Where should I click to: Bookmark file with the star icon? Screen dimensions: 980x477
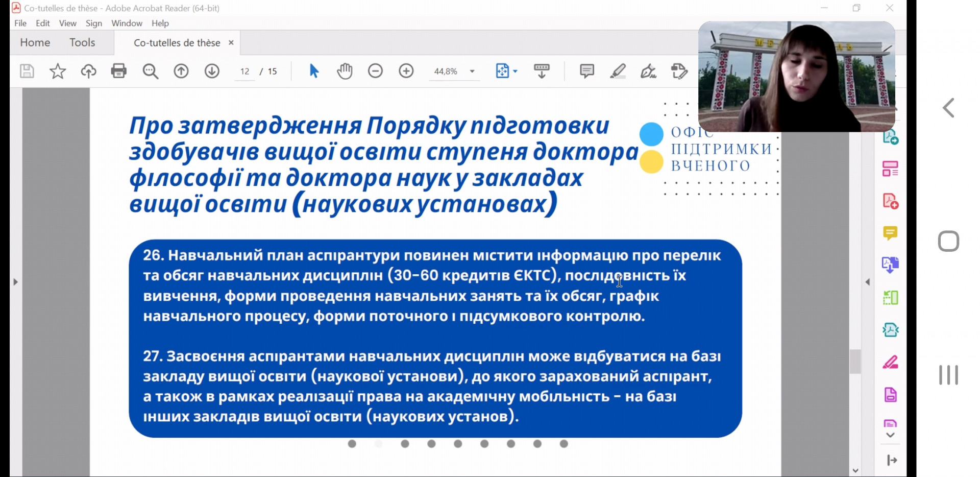pyautogui.click(x=58, y=71)
